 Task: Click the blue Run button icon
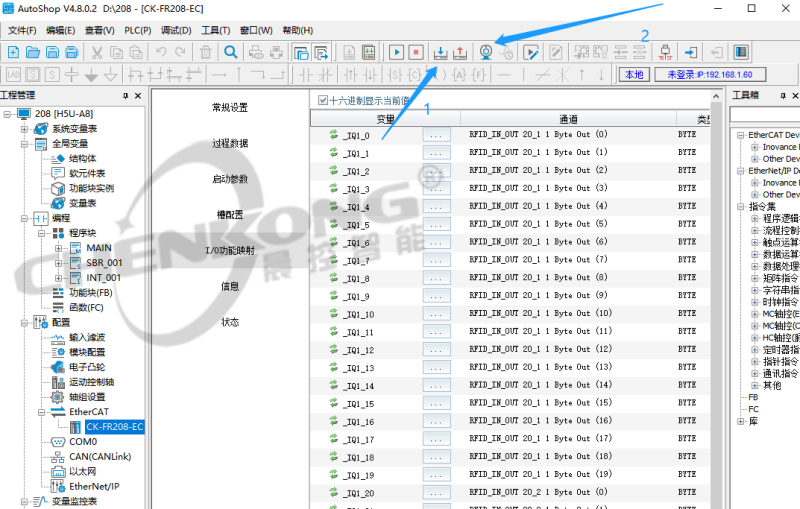point(396,52)
